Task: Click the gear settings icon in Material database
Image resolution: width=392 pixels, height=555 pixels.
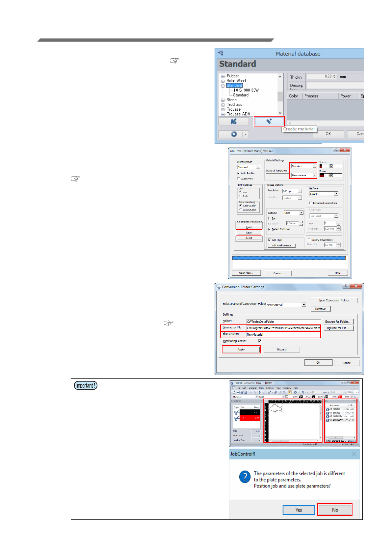Action: [234, 134]
